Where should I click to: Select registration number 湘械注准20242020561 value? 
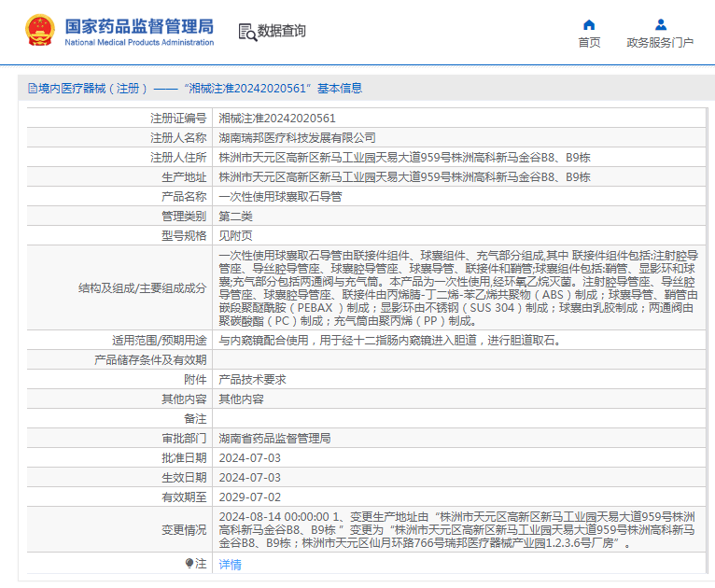(x=277, y=119)
